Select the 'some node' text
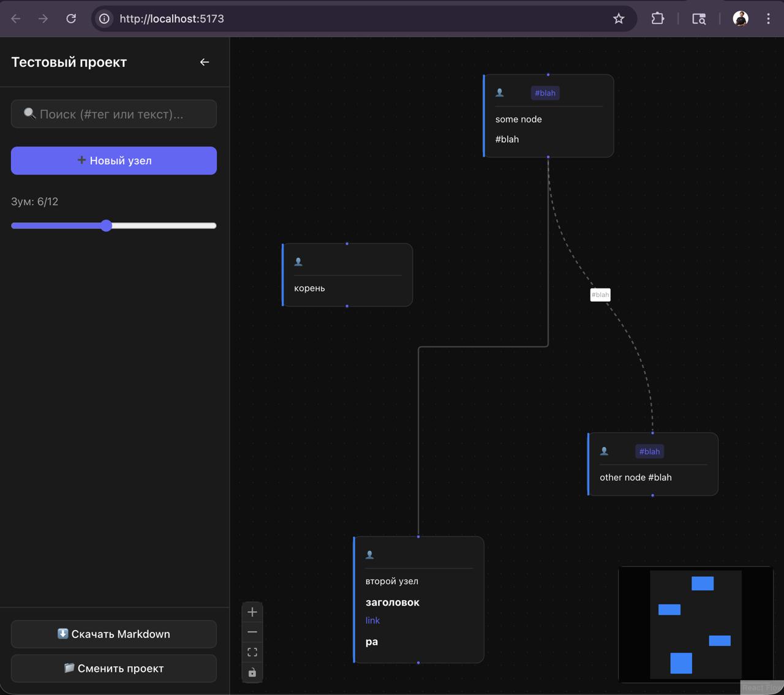The width and height of the screenshot is (784, 695). tap(518, 119)
